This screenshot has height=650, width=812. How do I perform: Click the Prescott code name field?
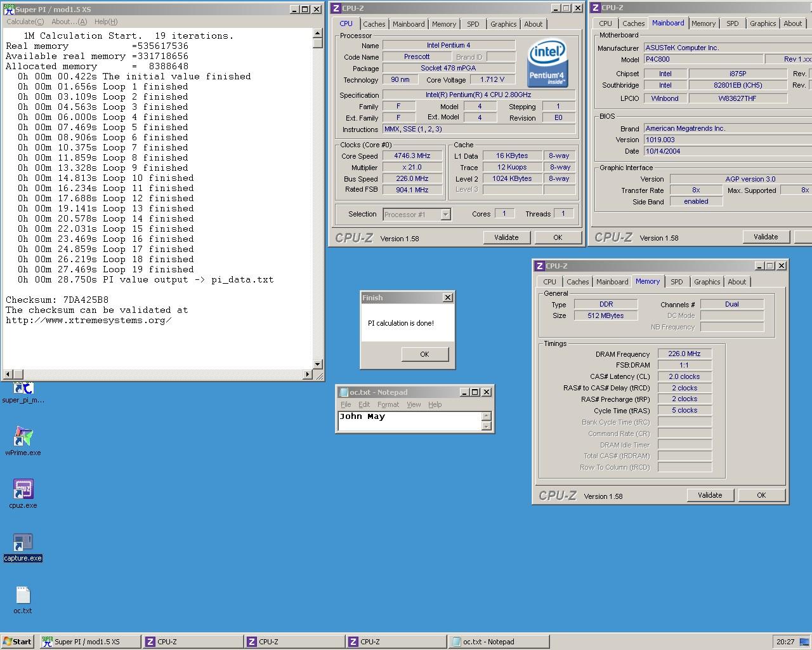click(x=417, y=56)
